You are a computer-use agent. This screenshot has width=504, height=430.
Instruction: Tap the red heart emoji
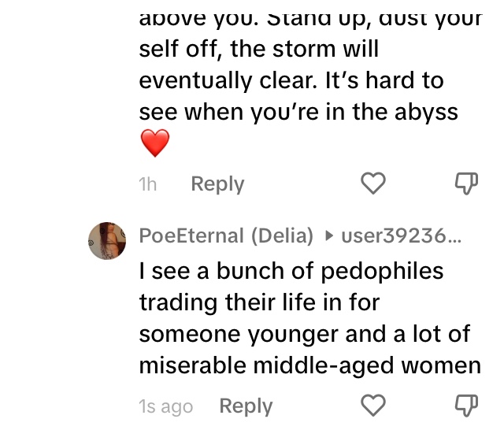(x=154, y=143)
